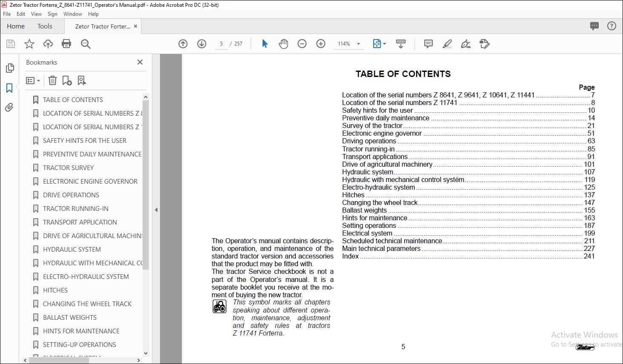Viewport: 623px width, 364px height.
Task: Open the comments chat bubble icon
Action: tap(594, 26)
